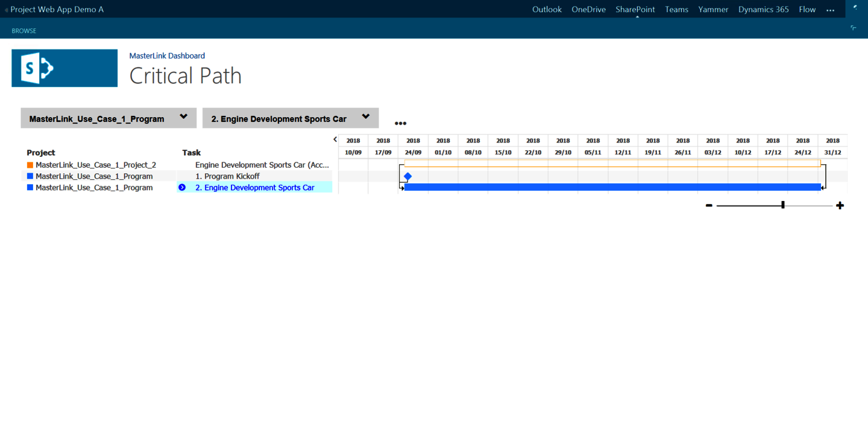Click the 01/10 week header
The height and width of the screenshot is (423, 868).
(443, 153)
